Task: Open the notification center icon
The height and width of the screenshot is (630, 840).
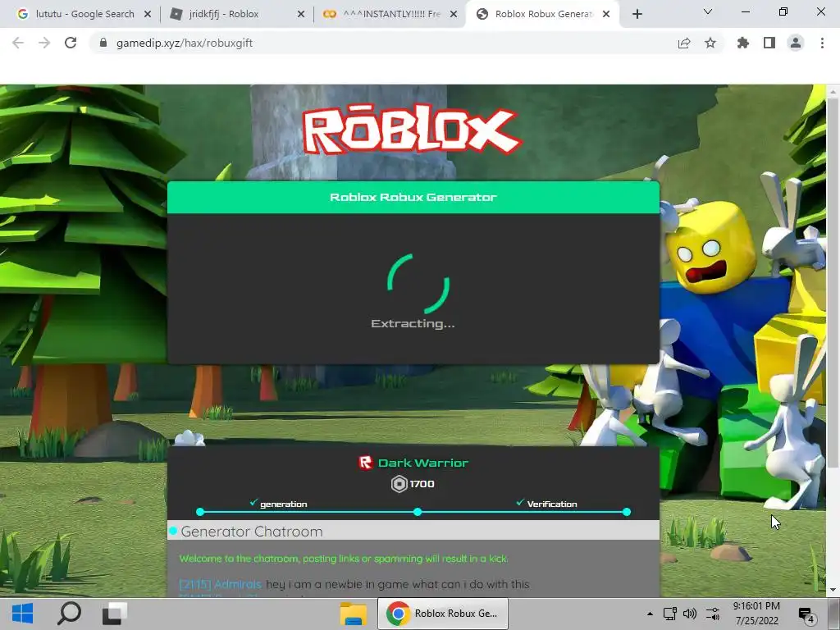Action: (x=806, y=614)
